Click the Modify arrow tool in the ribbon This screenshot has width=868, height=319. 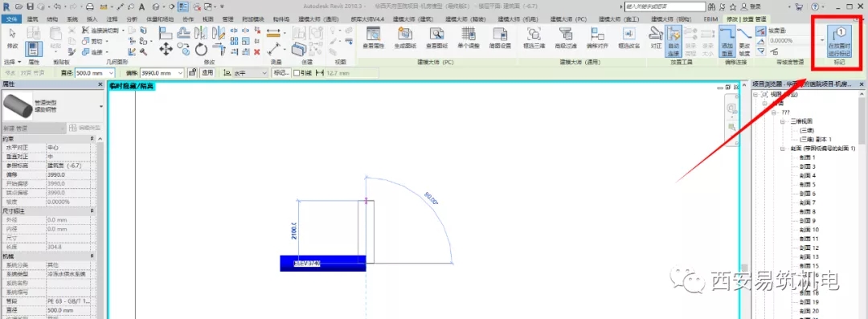(x=12, y=38)
